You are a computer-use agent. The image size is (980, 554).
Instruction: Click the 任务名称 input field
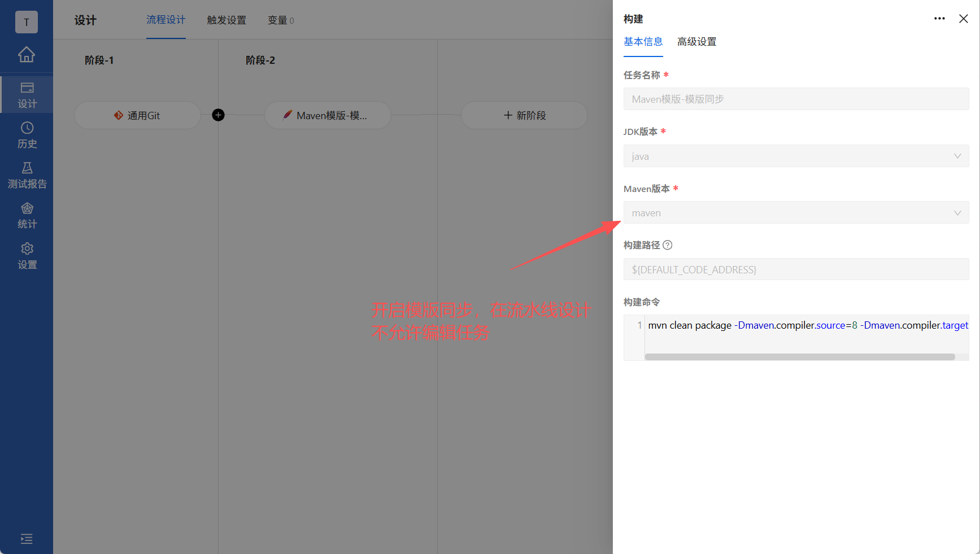point(796,99)
